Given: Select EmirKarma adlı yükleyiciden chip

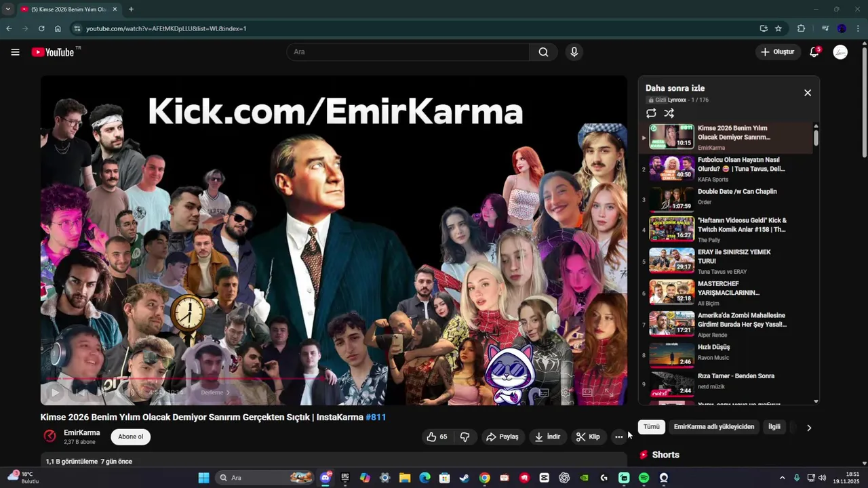Looking at the screenshot, I should tap(714, 427).
